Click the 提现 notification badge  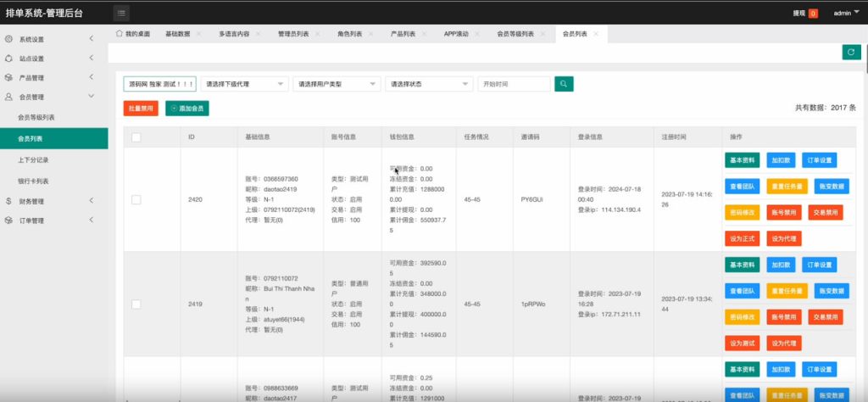pos(813,14)
